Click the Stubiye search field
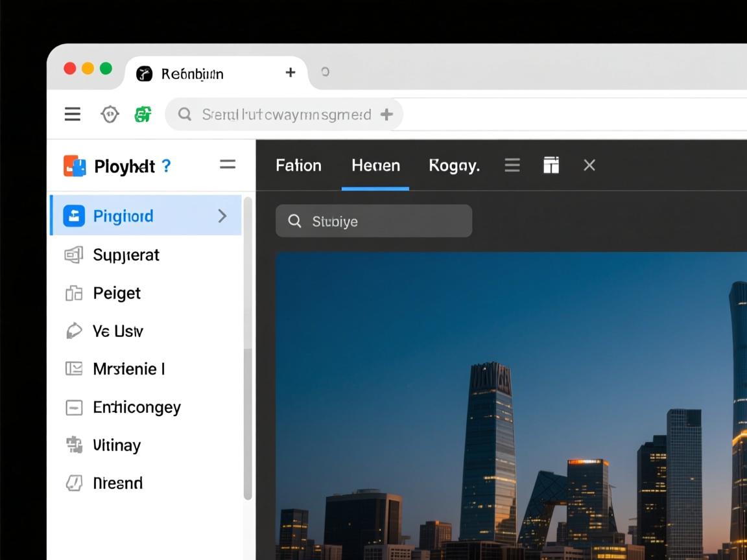The width and height of the screenshot is (747, 560). pyautogui.click(x=373, y=221)
